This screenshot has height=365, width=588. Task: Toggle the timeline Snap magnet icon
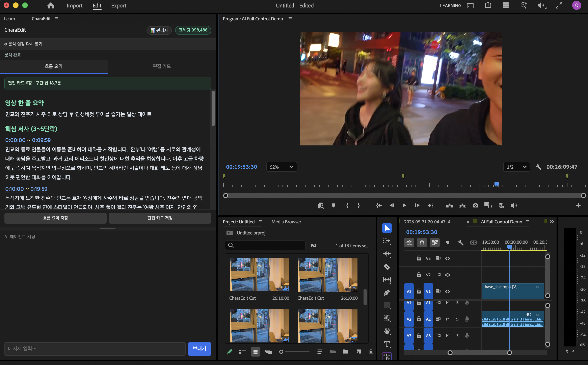[422, 242]
